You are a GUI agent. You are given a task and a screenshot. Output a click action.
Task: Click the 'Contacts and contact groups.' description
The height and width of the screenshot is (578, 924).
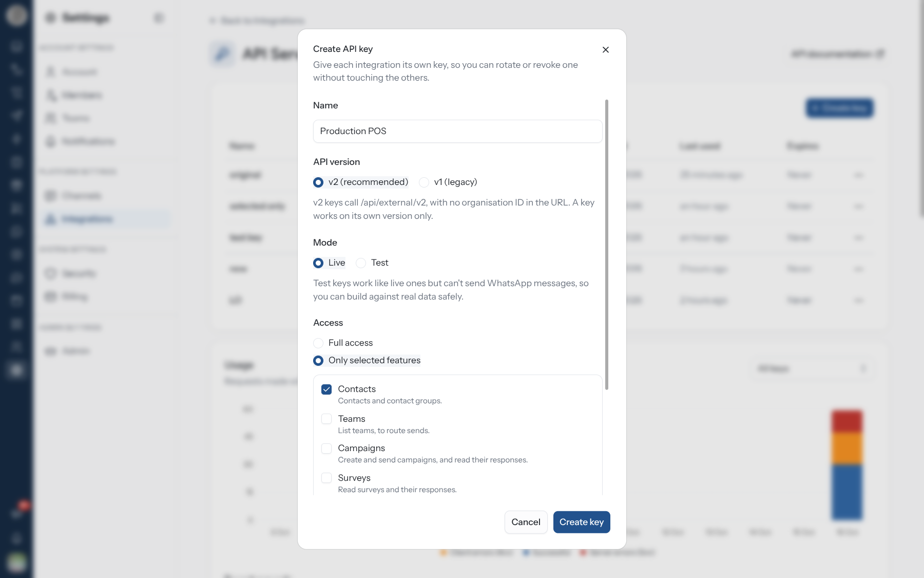point(390,401)
